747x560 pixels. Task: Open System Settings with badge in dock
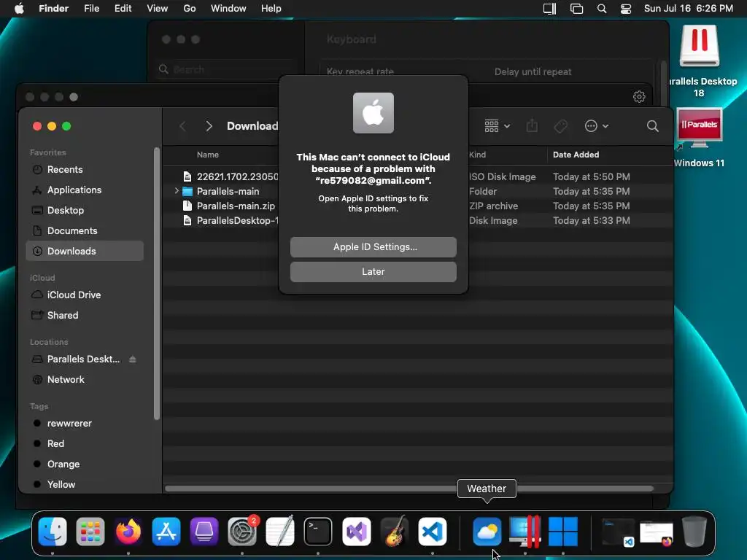point(242,531)
